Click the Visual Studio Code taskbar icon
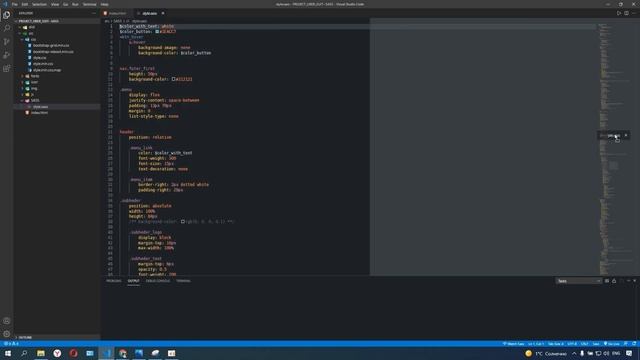 [x=106, y=353]
